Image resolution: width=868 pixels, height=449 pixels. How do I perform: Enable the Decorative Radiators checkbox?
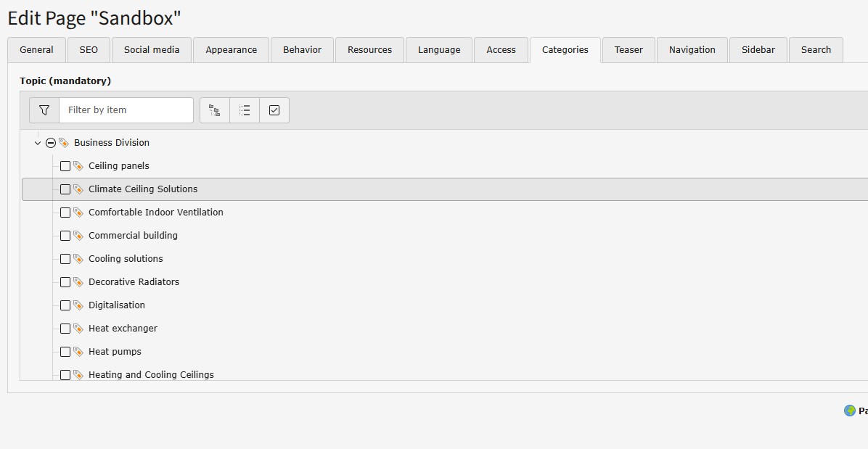pyautogui.click(x=65, y=282)
